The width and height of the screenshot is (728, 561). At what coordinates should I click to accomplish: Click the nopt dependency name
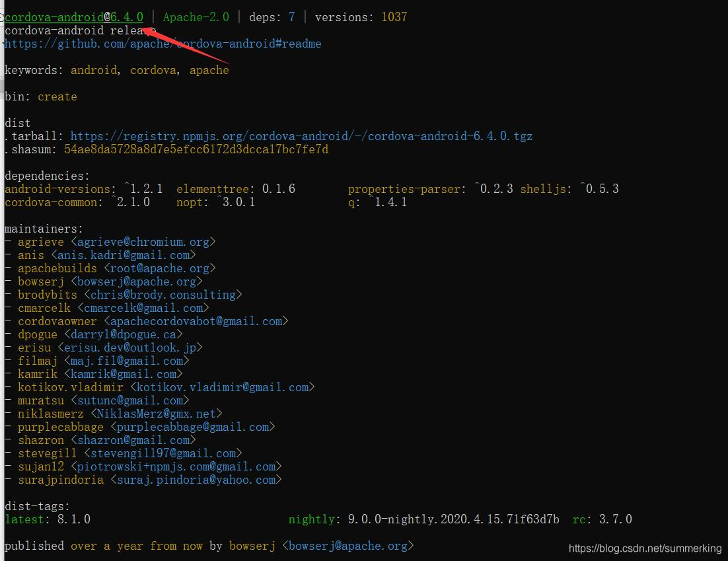190,202
